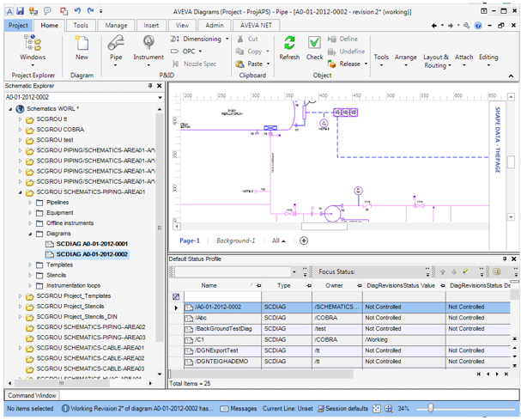Screen dimensions: 521x420
Task: Select the /BackGroundTestDiag row
Action: point(348,329)
